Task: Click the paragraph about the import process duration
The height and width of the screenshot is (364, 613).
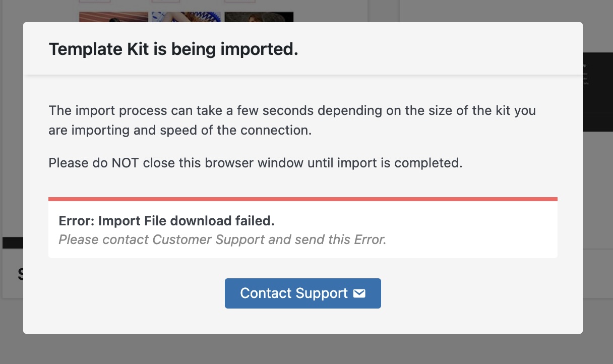Action: [x=292, y=120]
